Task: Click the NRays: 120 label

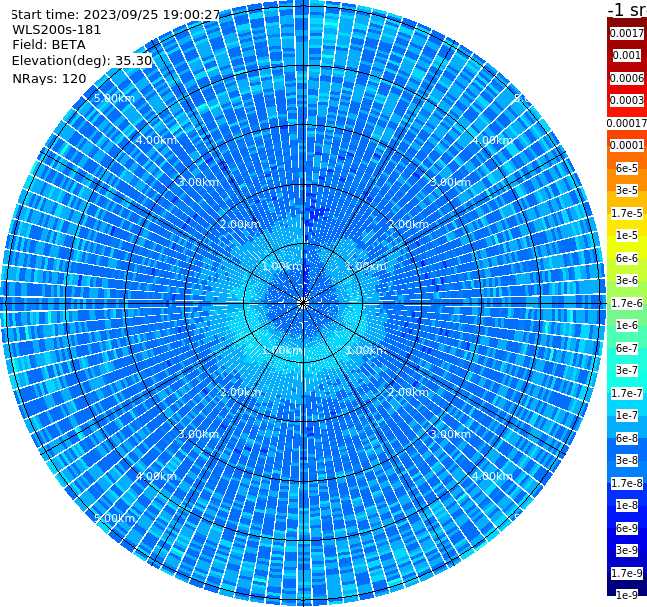Action: coord(49,78)
